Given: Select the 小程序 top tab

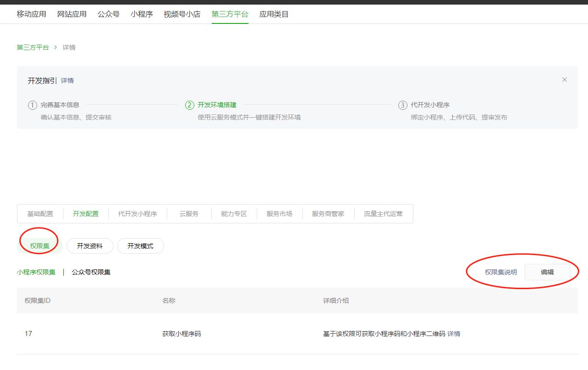Looking at the screenshot, I should point(141,14).
